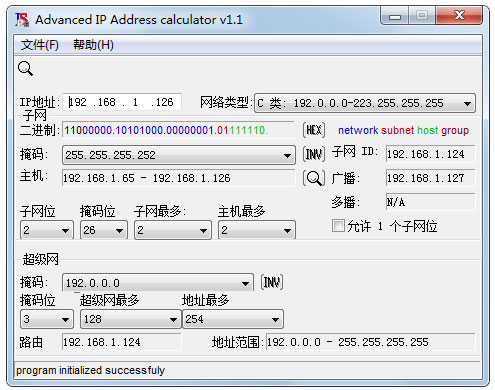Click the subnet ID field 192.168.1.124
This screenshot has height=390, width=495.
coord(430,154)
